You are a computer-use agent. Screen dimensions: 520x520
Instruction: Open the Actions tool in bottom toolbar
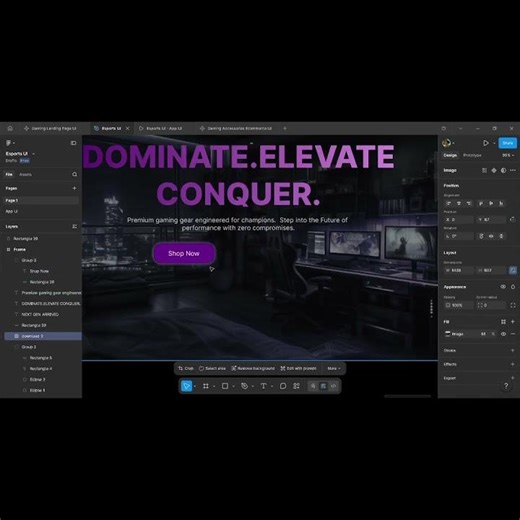[296, 386]
